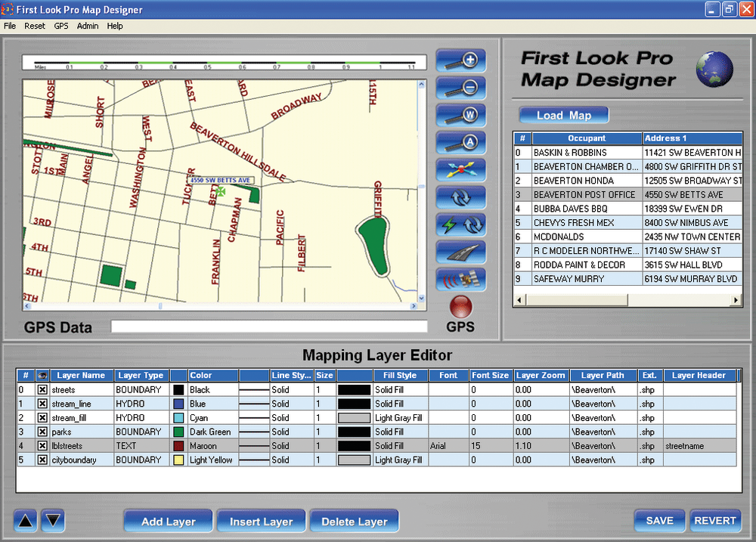Toggle visibility checkbox for streets layer
Viewport: 756px width, 542px height.
[42, 390]
